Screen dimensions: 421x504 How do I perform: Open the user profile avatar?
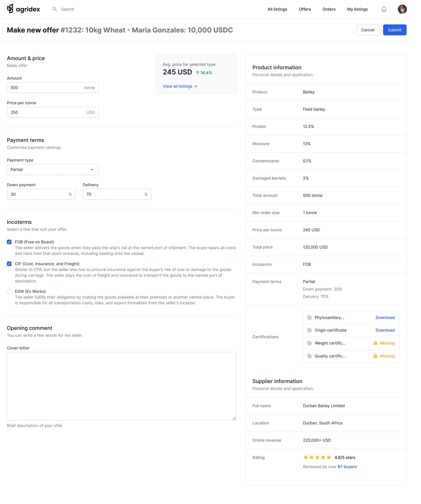pyautogui.click(x=402, y=9)
